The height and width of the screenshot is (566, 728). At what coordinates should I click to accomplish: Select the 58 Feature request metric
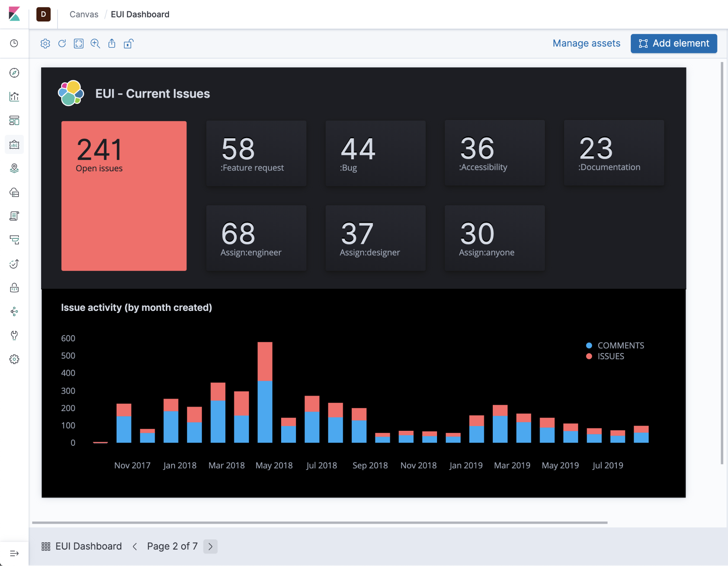256,153
